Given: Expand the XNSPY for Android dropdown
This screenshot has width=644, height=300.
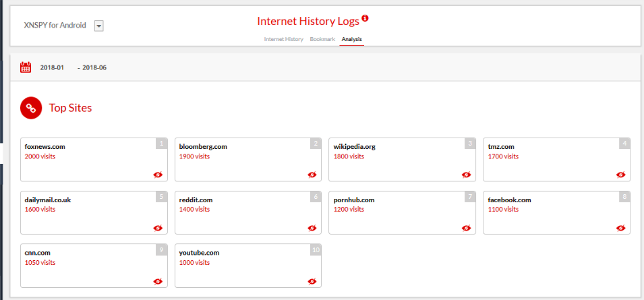Looking at the screenshot, I should point(98,26).
